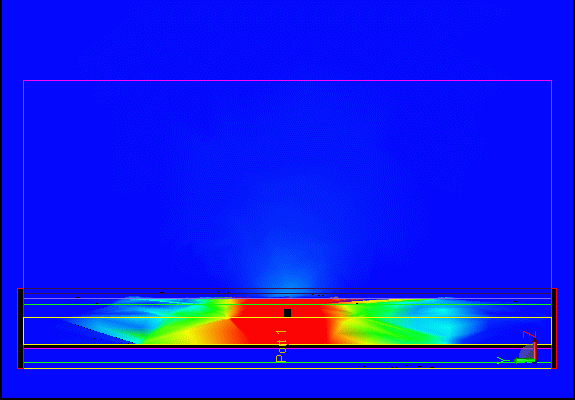Image resolution: width=575 pixels, height=400 pixels.
Task: Select the right black sidewall bar
Action: (x=554, y=329)
